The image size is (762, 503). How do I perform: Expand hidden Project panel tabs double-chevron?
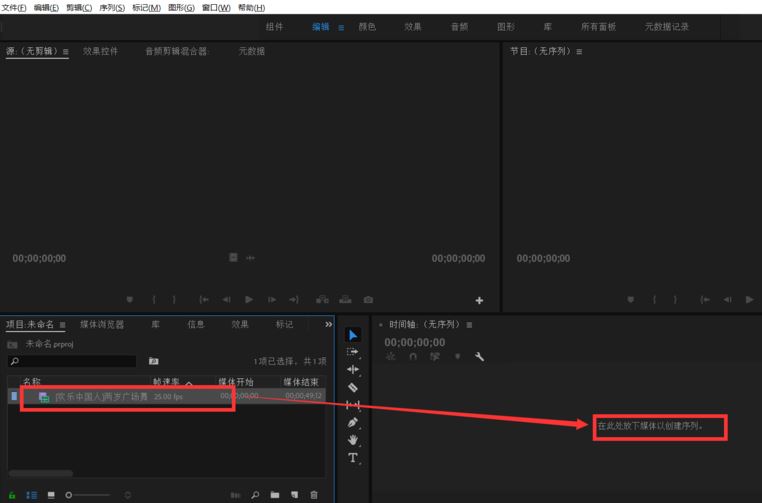(329, 324)
